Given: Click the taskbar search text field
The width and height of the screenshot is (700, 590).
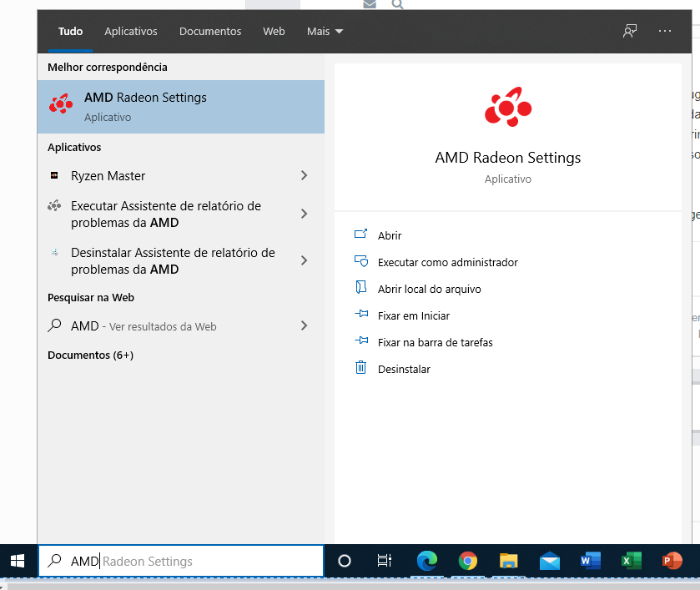Looking at the screenshot, I should coord(181,561).
